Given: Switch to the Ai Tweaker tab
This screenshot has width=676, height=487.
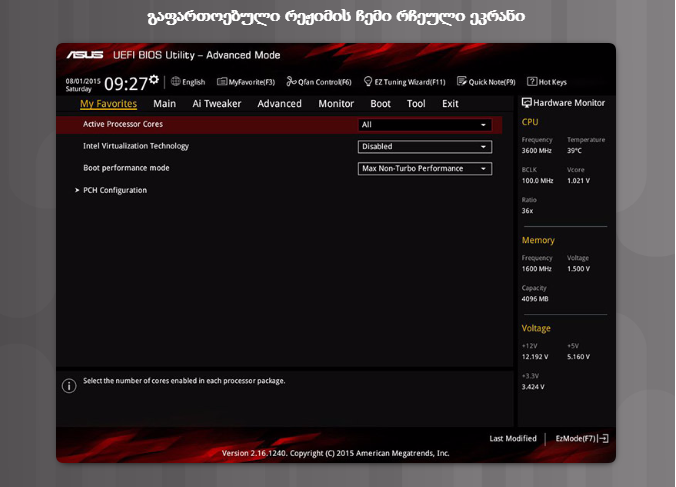Looking at the screenshot, I should pyautogui.click(x=216, y=103).
